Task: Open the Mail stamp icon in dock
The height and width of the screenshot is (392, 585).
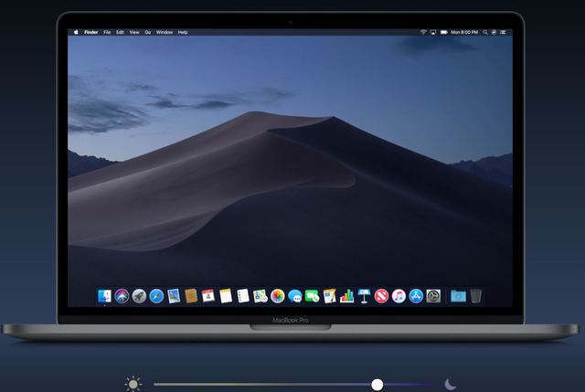Action: pyautogui.click(x=174, y=296)
